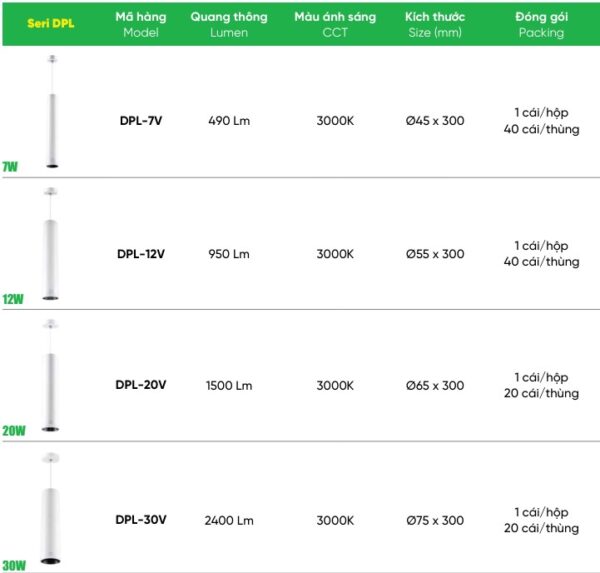The image size is (600, 573).
Task: Click the '2400 Lm' lumen value
Action: [229, 520]
